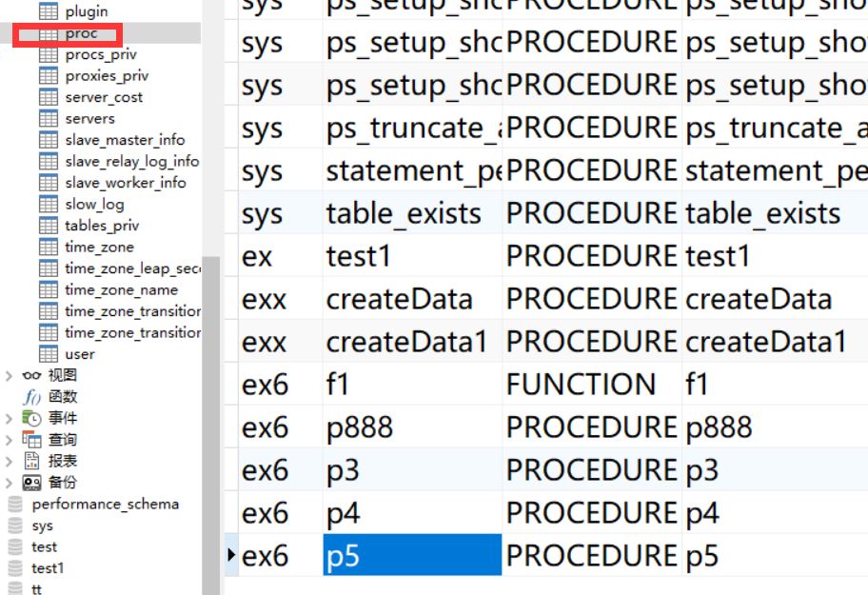Click the proc table icon

(49, 33)
